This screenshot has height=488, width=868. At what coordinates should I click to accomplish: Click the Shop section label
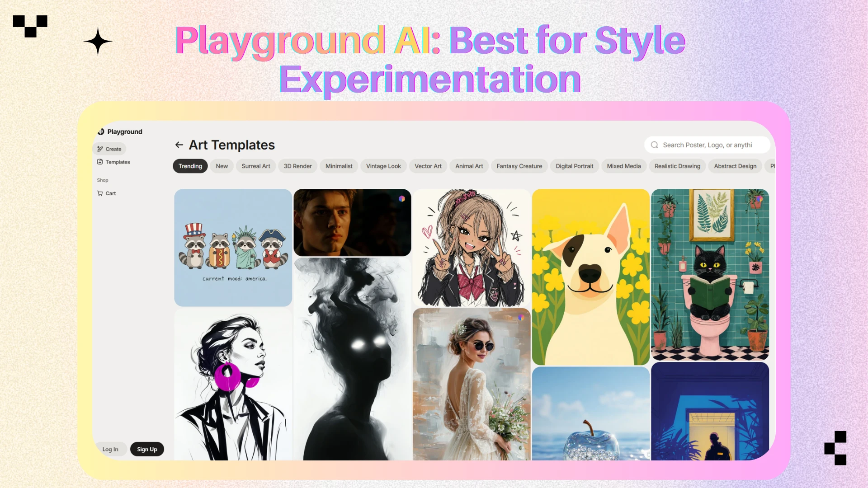pyautogui.click(x=103, y=180)
